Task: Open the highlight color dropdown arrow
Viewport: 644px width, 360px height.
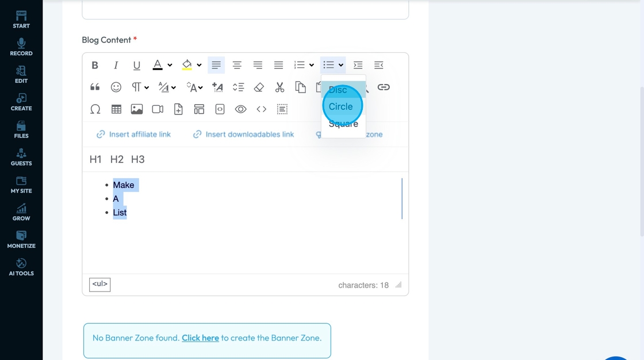Action: (199, 65)
